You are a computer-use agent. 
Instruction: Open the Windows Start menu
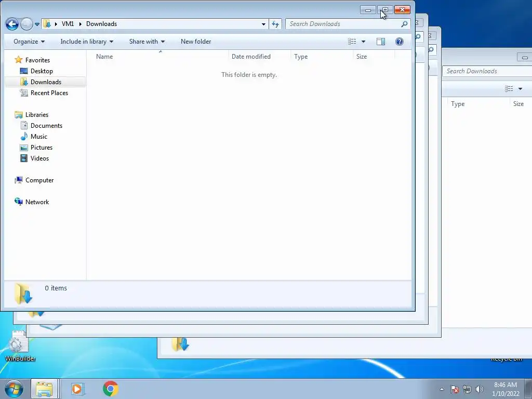point(14,389)
